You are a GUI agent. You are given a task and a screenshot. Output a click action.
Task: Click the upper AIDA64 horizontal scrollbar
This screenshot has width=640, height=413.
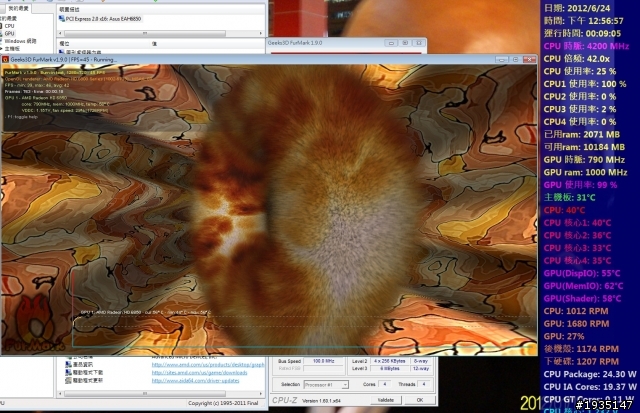point(160,33)
